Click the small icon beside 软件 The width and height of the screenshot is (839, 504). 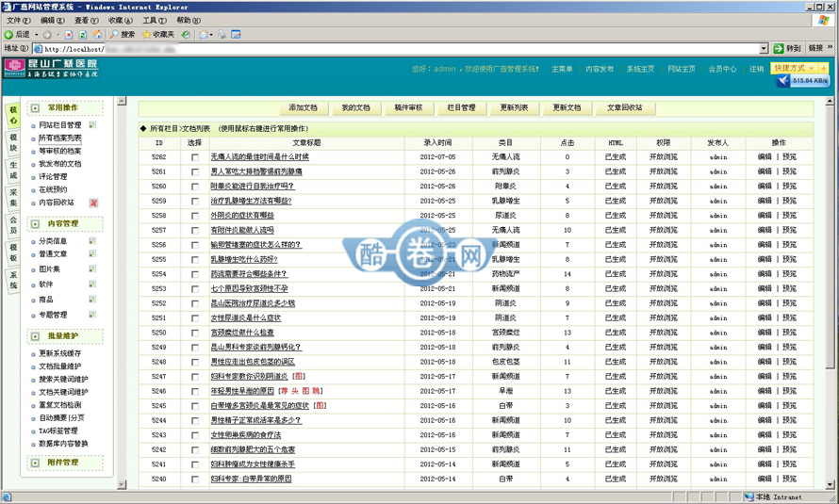tap(92, 285)
